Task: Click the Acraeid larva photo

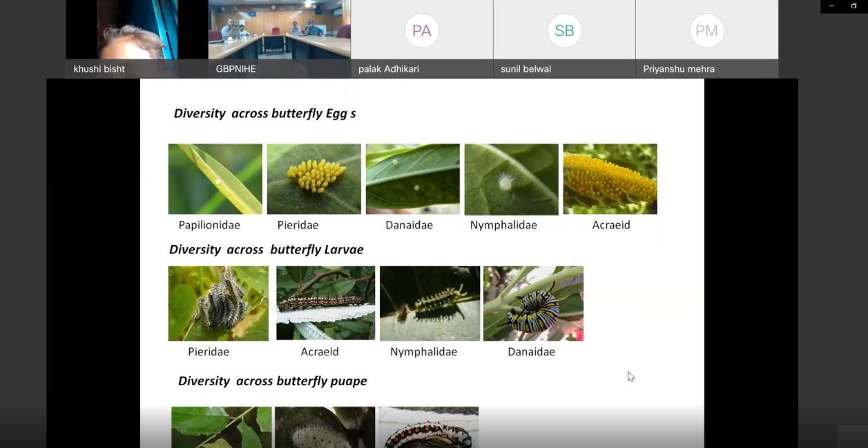Action: pyautogui.click(x=325, y=303)
